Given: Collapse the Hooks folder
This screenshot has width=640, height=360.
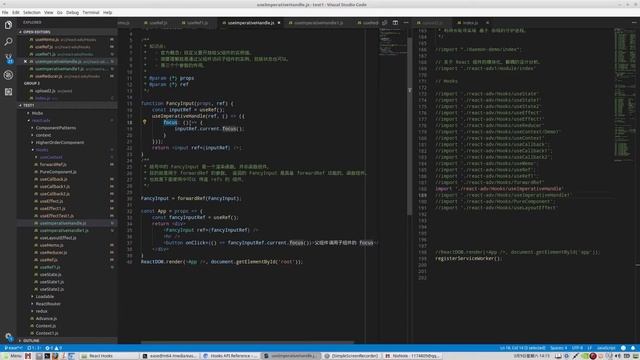Looking at the screenshot, I should pyautogui.click(x=42, y=150).
